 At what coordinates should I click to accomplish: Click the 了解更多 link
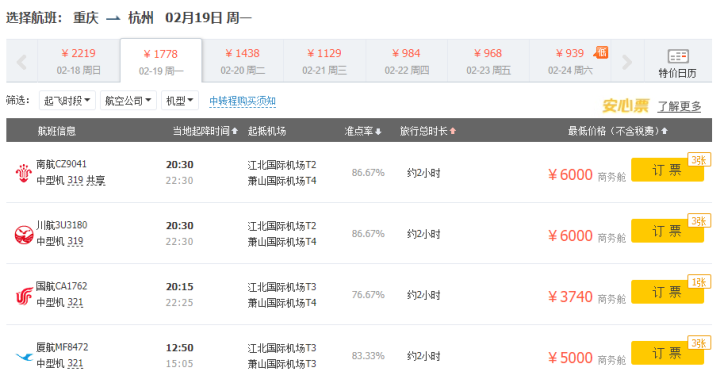click(x=679, y=107)
